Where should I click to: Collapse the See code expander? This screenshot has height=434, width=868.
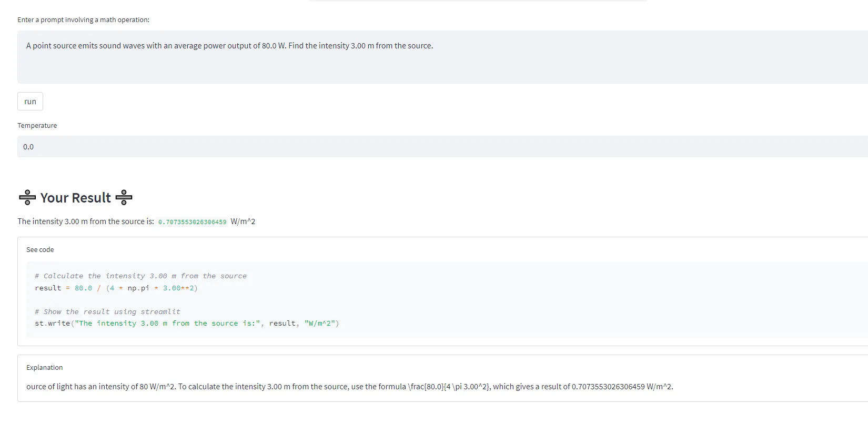40,250
